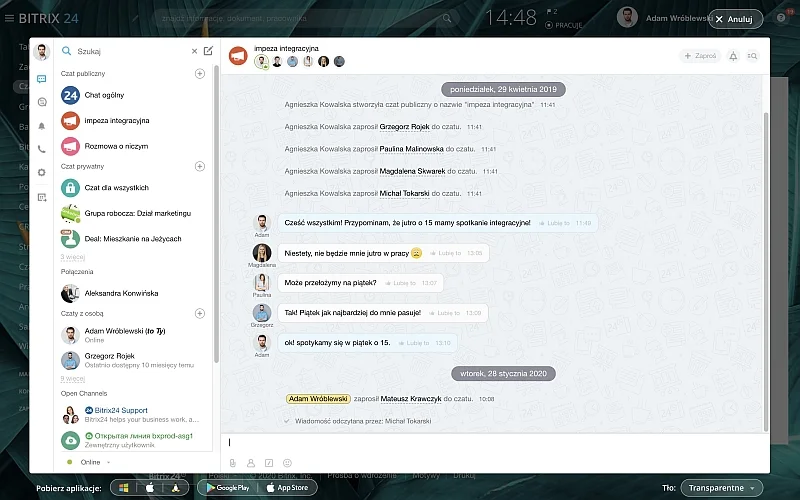Add a new person chat with the plus icon
This screenshot has height=500, width=800.
(x=200, y=313)
